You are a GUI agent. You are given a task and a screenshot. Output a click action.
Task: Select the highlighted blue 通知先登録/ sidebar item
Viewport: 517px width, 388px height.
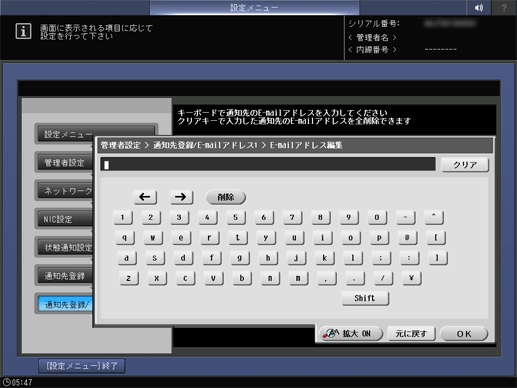65,304
